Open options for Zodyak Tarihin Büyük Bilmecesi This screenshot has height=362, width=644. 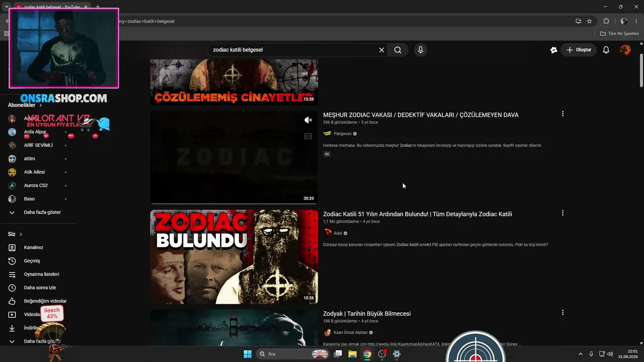click(562, 313)
